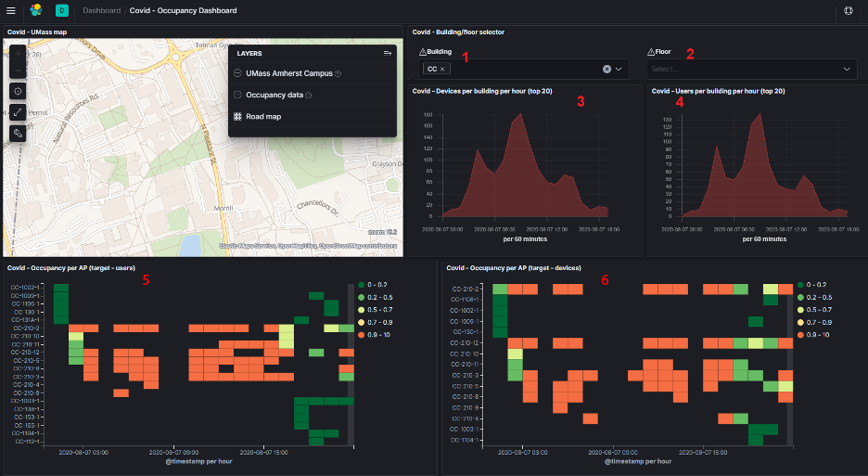Toggle visibility of UMass Amherst Campus layer

238,73
